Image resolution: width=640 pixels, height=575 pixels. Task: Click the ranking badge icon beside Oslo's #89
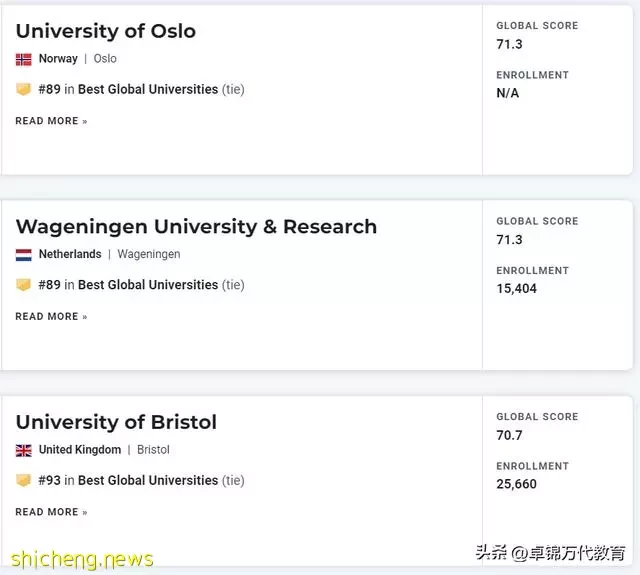click(23, 89)
